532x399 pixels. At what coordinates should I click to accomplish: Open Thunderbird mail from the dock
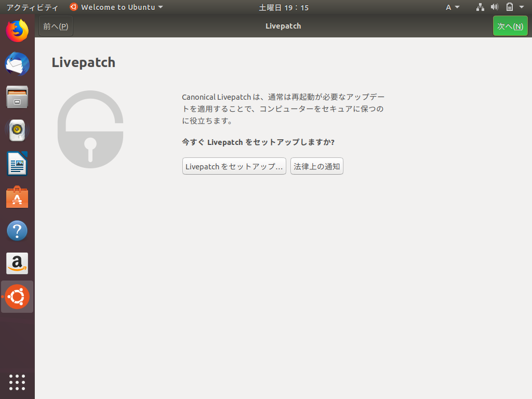[x=17, y=64]
